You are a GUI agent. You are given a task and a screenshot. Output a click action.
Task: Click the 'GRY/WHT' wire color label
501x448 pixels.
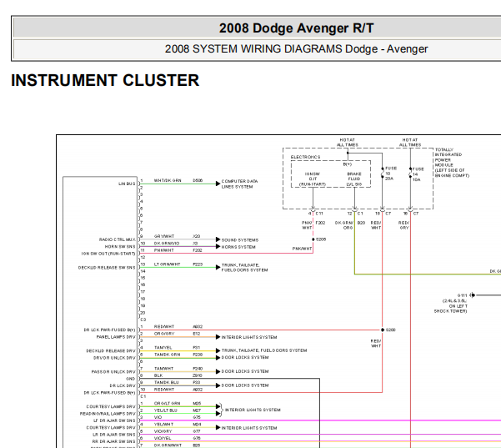pyautogui.click(x=164, y=236)
